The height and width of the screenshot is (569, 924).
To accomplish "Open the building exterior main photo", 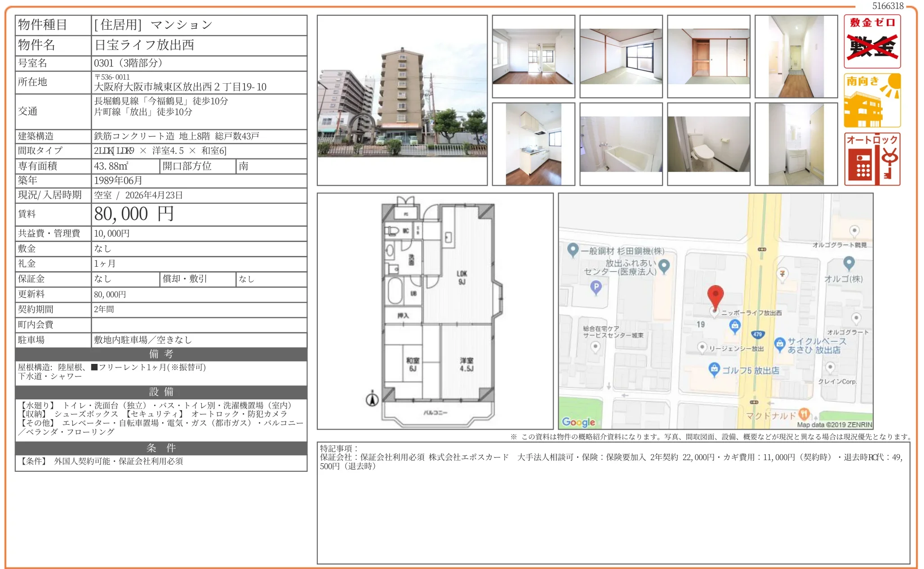I will [402, 100].
